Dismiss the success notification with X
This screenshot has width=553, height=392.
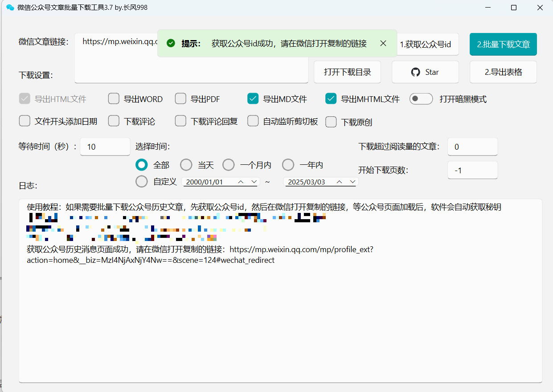[x=383, y=43]
